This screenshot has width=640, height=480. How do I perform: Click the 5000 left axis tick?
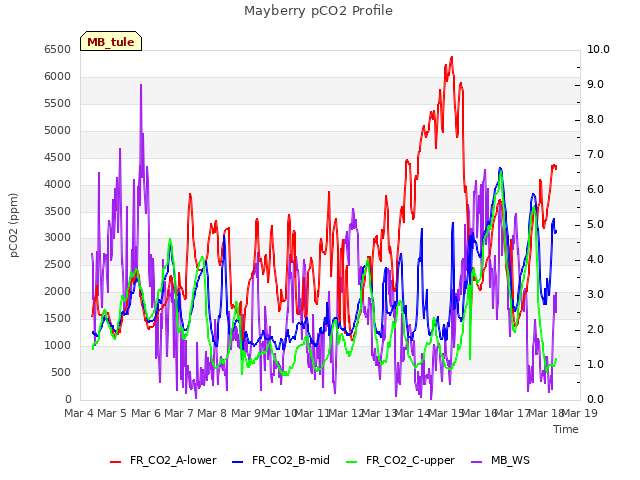(58, 130)
